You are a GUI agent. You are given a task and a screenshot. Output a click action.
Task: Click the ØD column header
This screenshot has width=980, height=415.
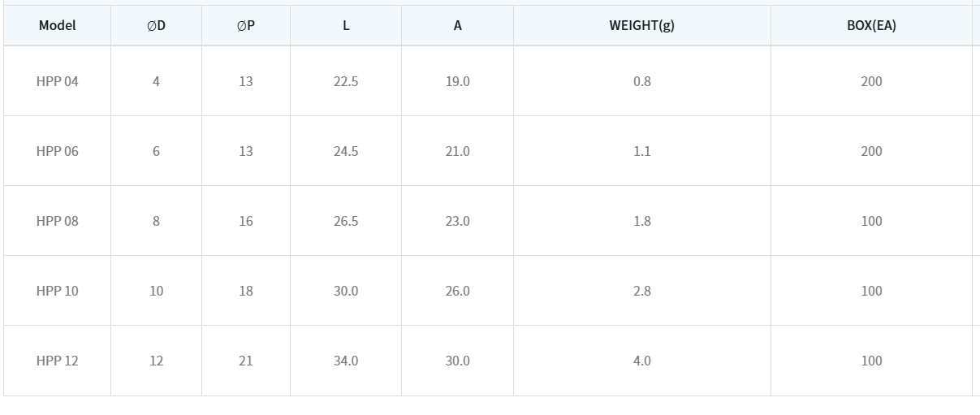[x=156, y=25]
